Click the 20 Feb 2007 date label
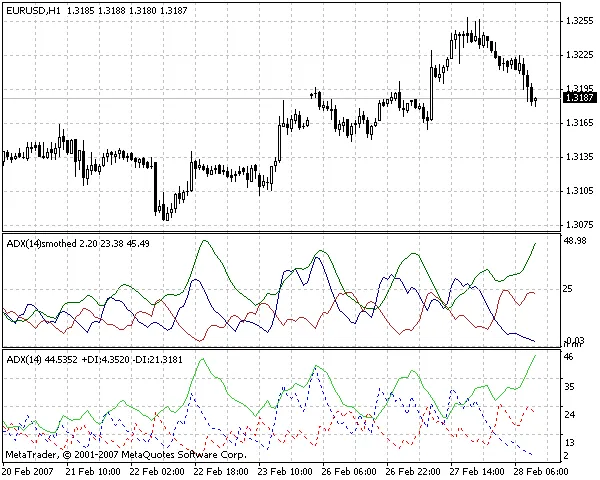The image size is (600, 480). [28, 469]
